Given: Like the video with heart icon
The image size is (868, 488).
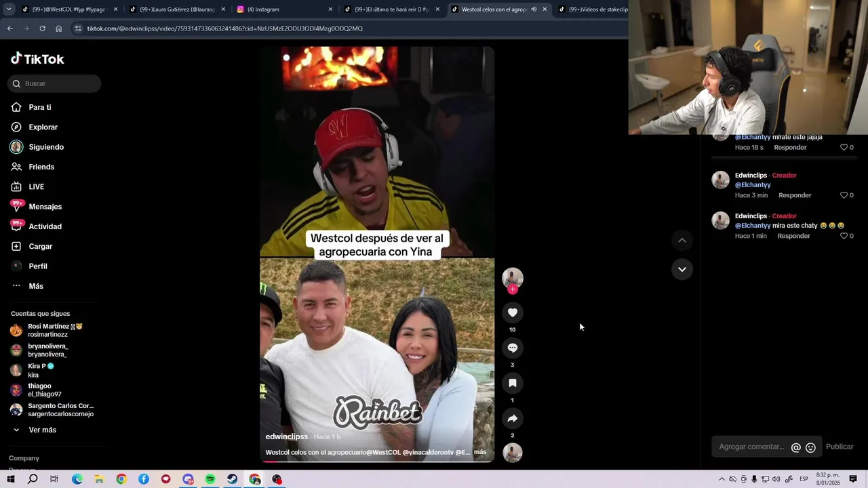Looking at the screenshot, I should point(512,312).
